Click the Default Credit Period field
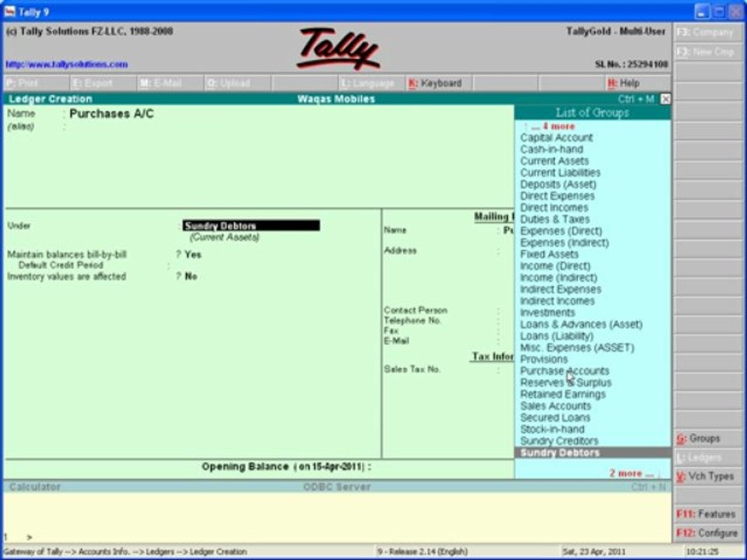747x560 pixels. 61,265
